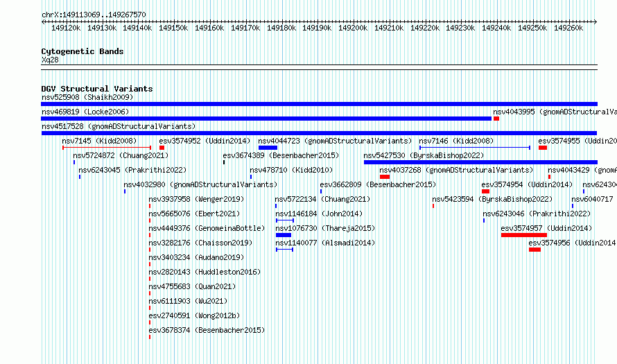617x364 pixels.
Task: Click the red bar under esv3574956
Action: [x=535, y=250]
